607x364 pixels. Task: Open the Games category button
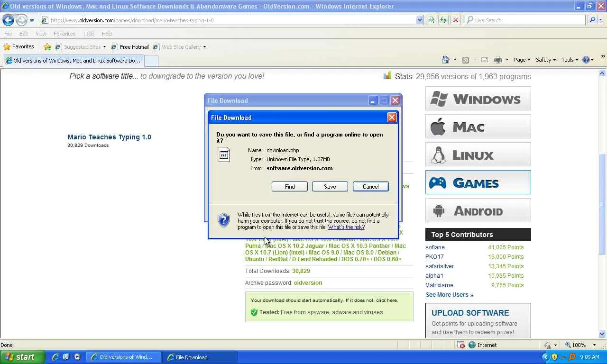[x=478, y=182]
